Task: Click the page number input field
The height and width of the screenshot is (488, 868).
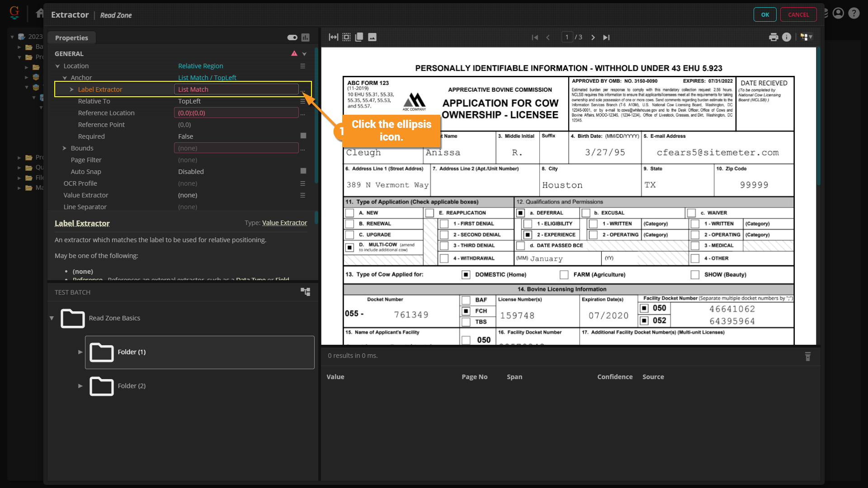Action: pyautogui.click(x=567, y=38)
